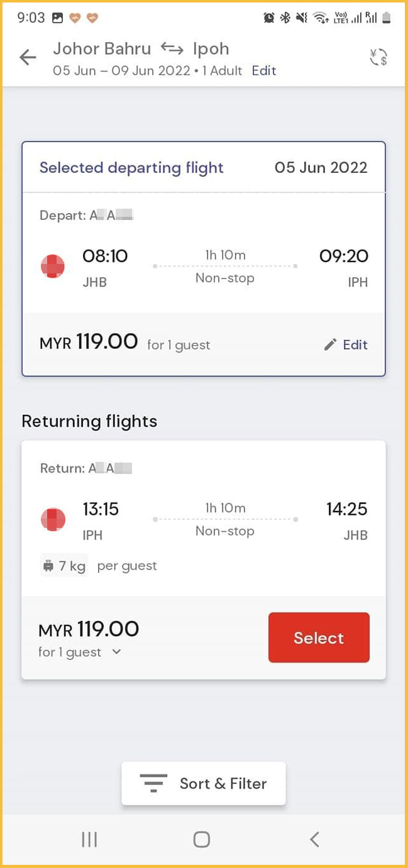
Task: Tap the alarm icon in status bar
Action: pos(269,18)
